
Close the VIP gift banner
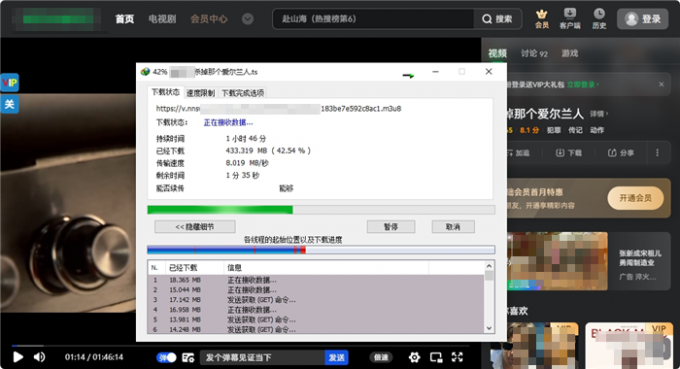661,85
